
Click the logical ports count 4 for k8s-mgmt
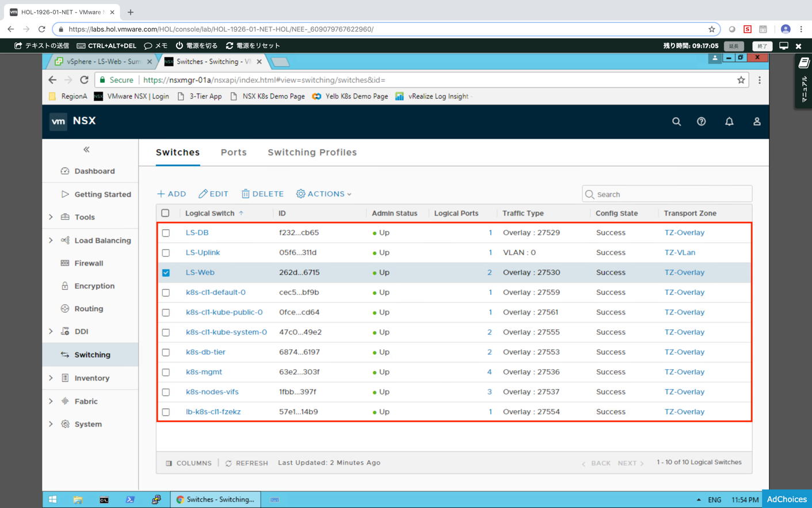(x=490, y=372)
